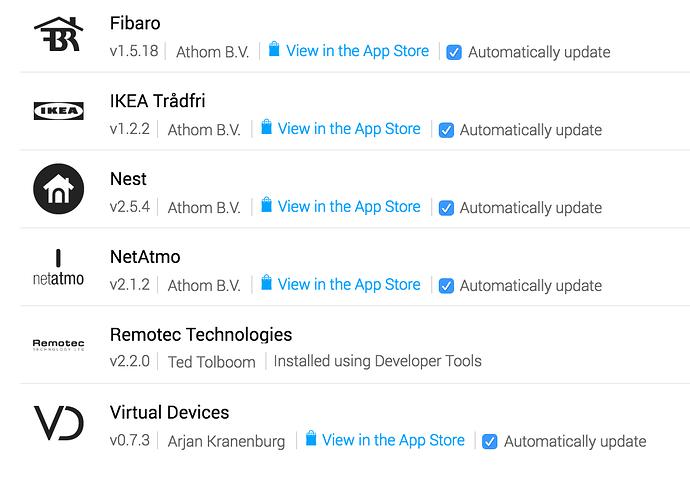The height and width of the screenshot is (484, 690).
Task: Select the Nest home icon
Action: (58, 189)
